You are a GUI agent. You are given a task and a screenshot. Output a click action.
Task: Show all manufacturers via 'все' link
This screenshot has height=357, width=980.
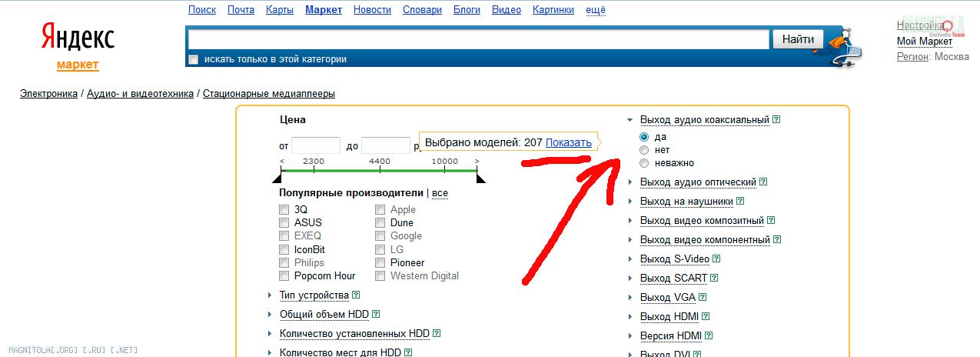(x=440, y=193)
